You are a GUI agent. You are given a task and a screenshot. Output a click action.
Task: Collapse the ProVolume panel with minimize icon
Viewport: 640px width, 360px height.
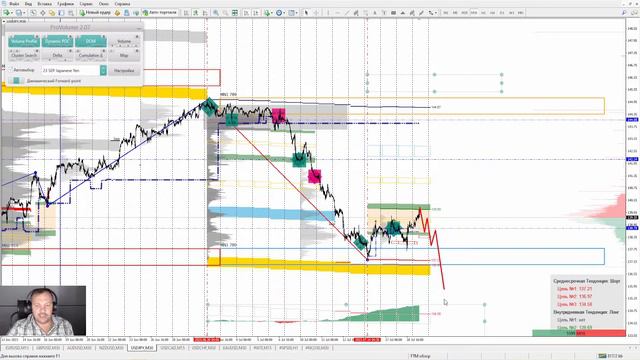tap(139, 28)
